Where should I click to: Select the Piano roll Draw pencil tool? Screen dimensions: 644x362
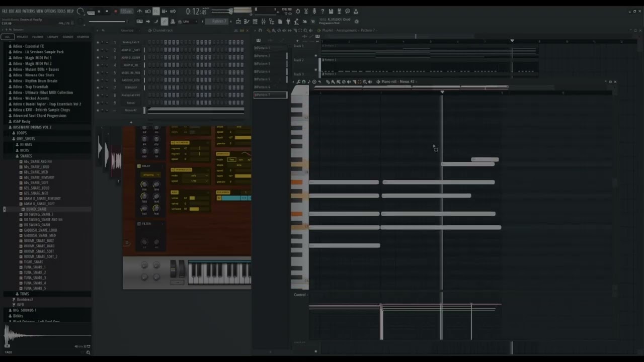[x=328, y=81]
